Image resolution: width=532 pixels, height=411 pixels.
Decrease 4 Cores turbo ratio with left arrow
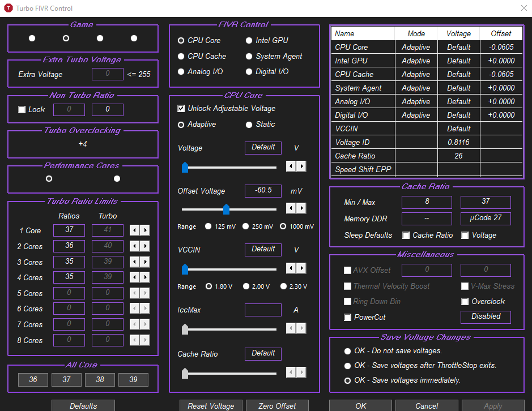135,277
